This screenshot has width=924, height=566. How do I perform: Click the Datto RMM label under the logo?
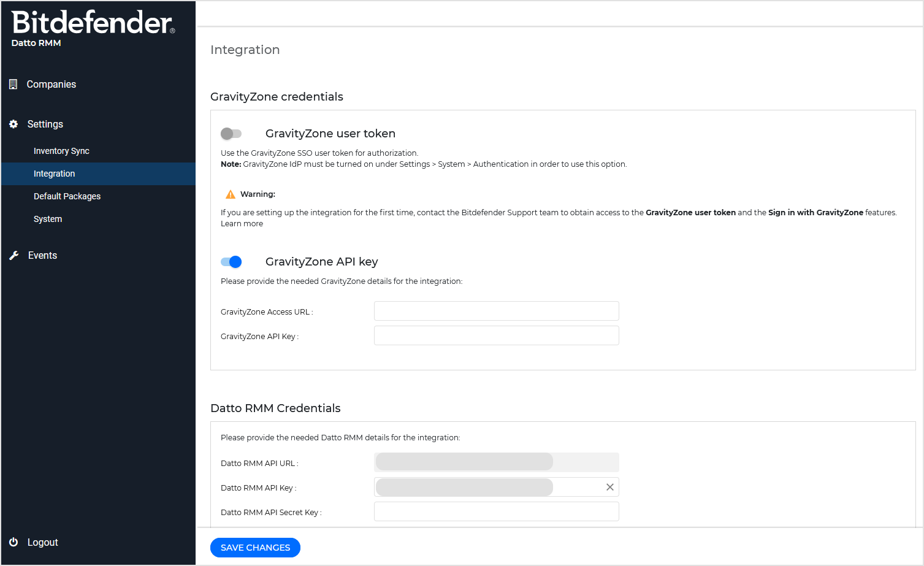(x=36, y=43)
